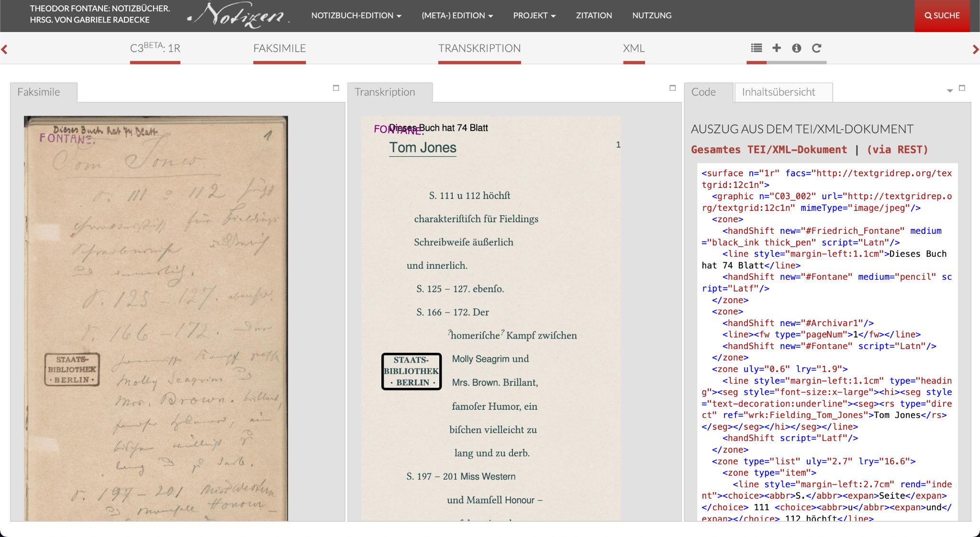Select the Code tab

coord(709,92)
